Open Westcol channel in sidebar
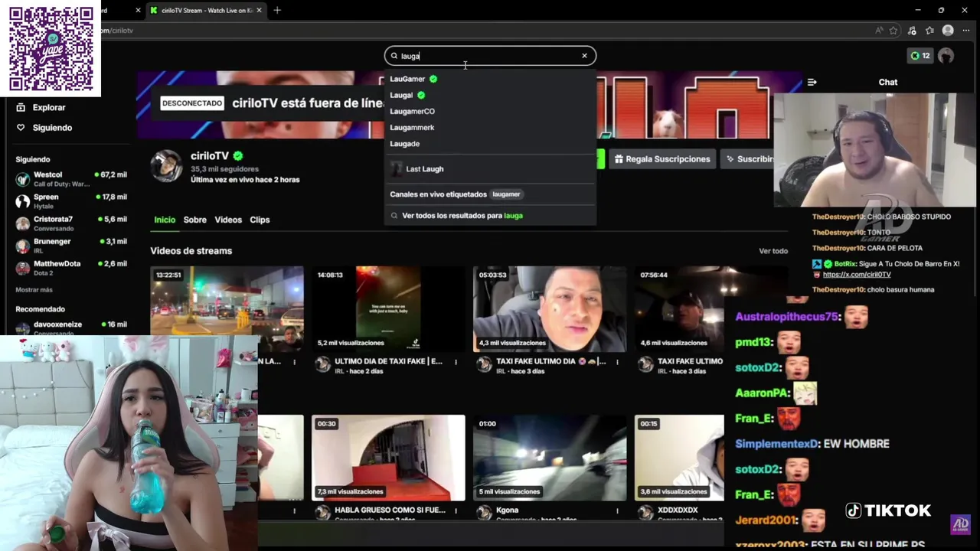Viewport: 980px width, 551px height. coord(70,179)
